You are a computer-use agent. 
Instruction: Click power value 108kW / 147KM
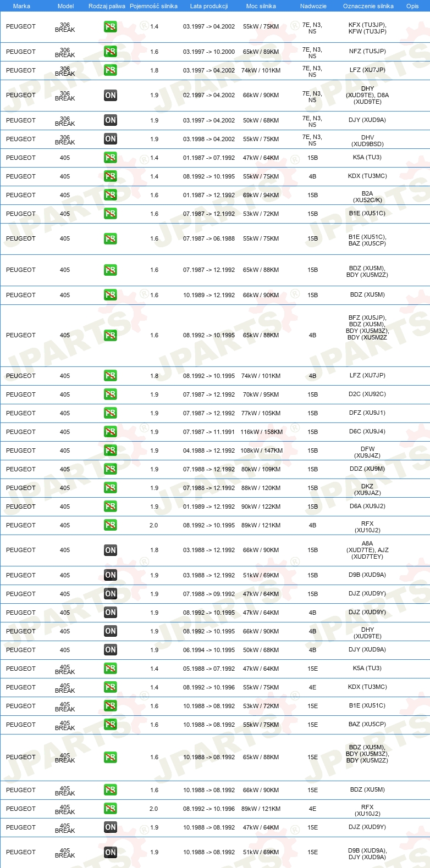[x=261, y=450]
